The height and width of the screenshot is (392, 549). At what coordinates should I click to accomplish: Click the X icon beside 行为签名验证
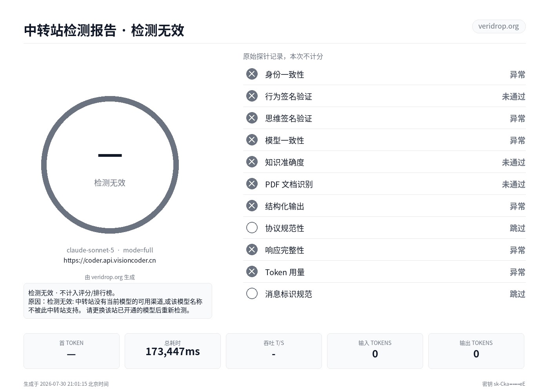(252, 96)
